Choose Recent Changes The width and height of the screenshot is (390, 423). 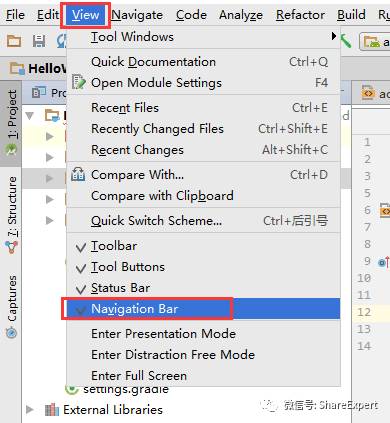203,150
